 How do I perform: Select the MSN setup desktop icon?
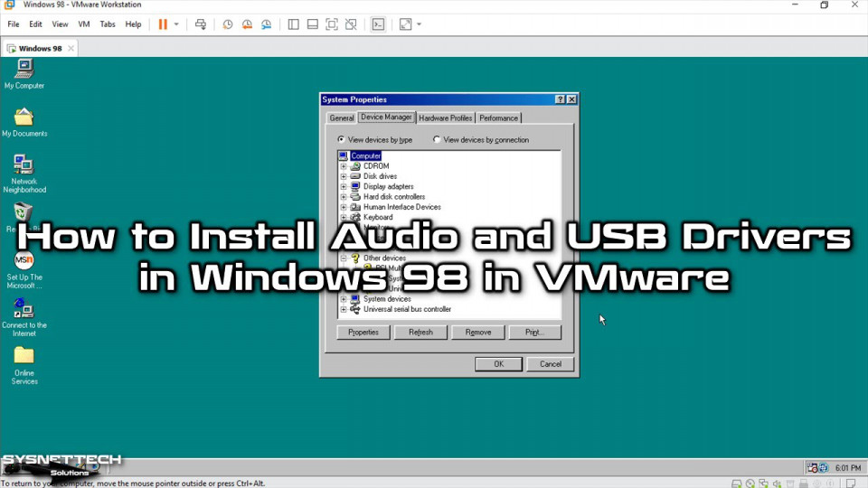[24, 270]
